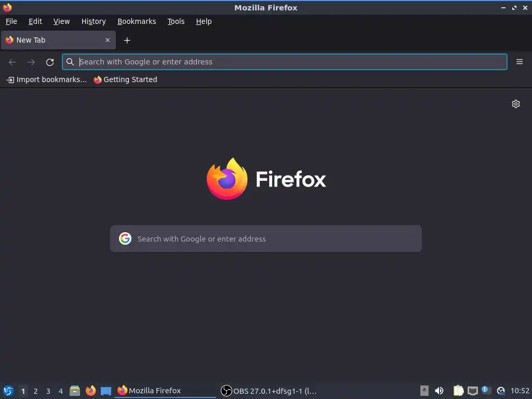Screen dimensions: 532x399
Task: Open the File menu
Action: coord(11,21)
